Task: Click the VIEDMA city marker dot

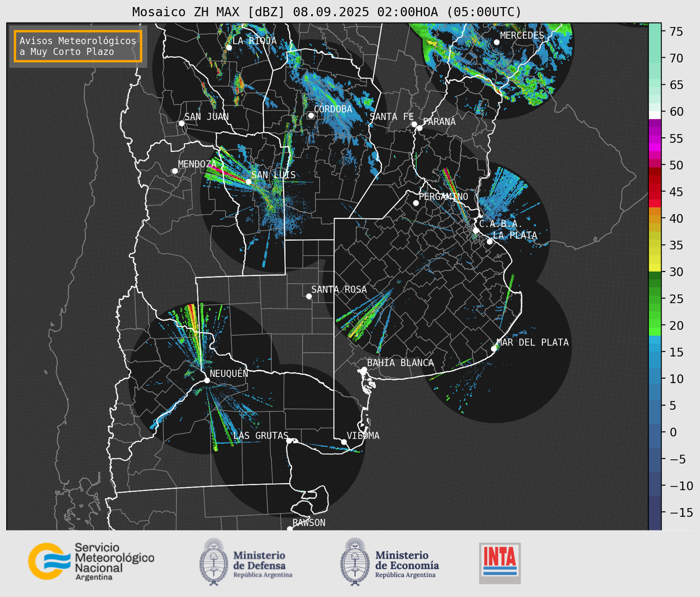Action: pyautogui.click(x=344, y=442)
